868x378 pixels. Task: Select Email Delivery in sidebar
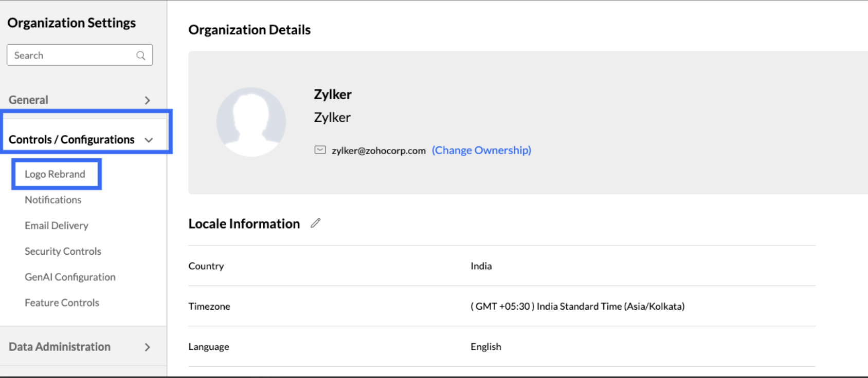click(57, 225)
